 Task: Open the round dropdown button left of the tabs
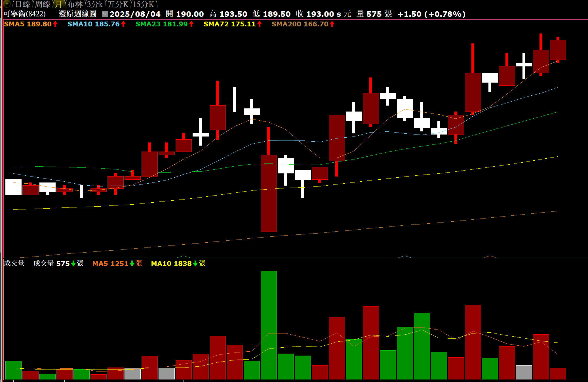[x=7, y=4]
